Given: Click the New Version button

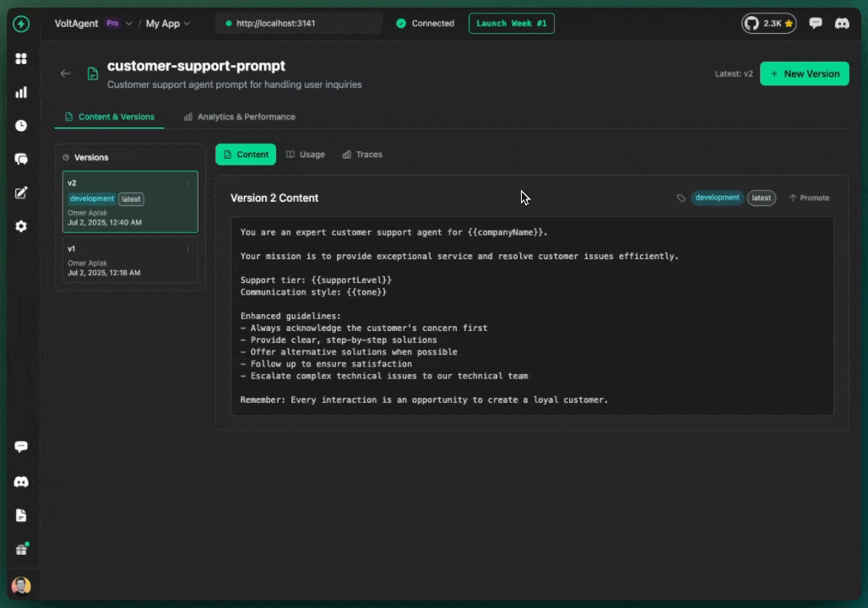Looking at the screenshot, I should pyautogui.click(x=805, y=73).
